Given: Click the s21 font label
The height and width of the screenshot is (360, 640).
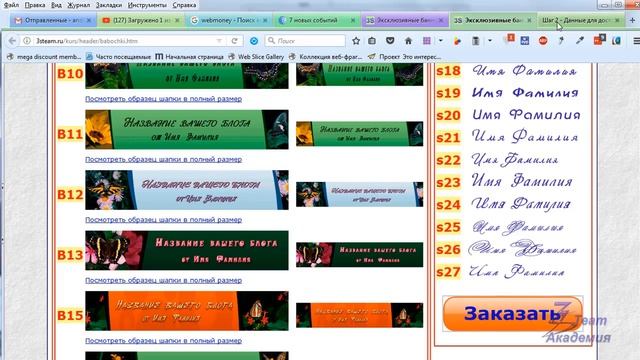Looking at the screenshot, I should coord(448,138).
